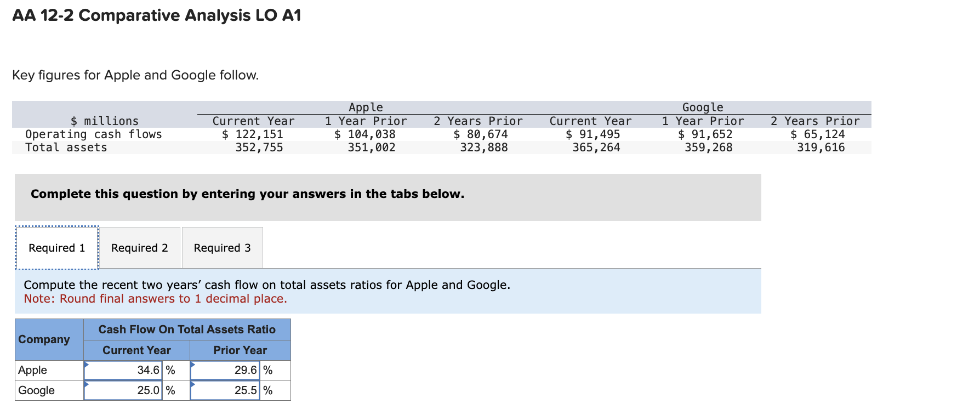Image resolution: width=980 pixels, height=409 pixels.
Task: Click the Complete this question instruction text
Action: (248, 194)
